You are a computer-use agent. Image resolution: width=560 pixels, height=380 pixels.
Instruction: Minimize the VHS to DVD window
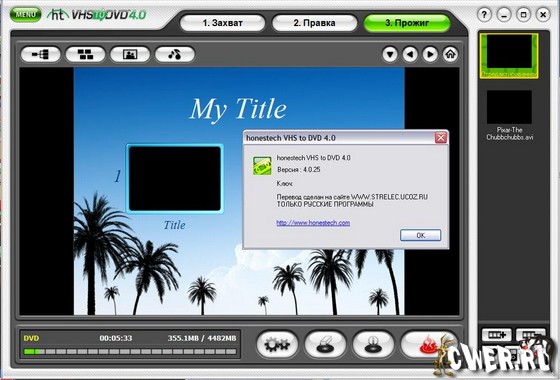click(x=504, y=15)
